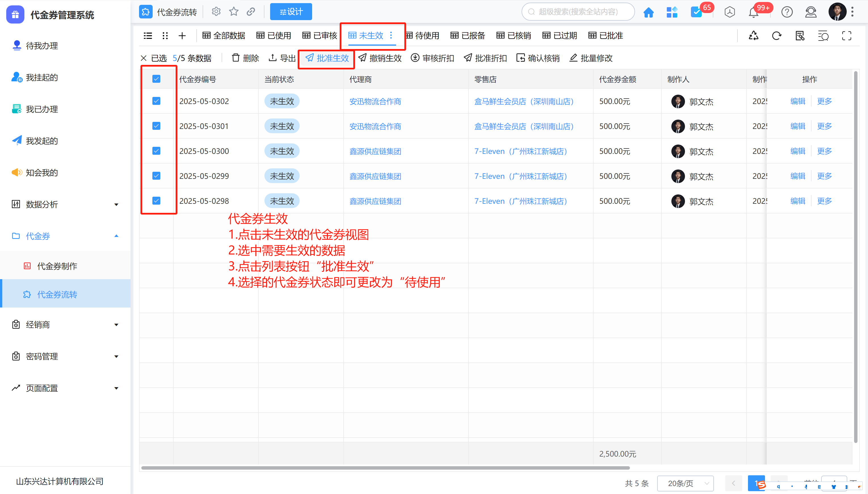The height and width of the screenshot is (494, 868).
Task: Uncheck the select-all header checkbox
Action: pos(156,79)
